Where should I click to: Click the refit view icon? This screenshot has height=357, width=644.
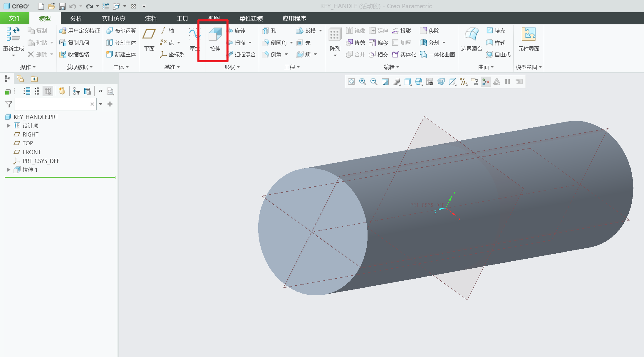click(x=351, y=82)
